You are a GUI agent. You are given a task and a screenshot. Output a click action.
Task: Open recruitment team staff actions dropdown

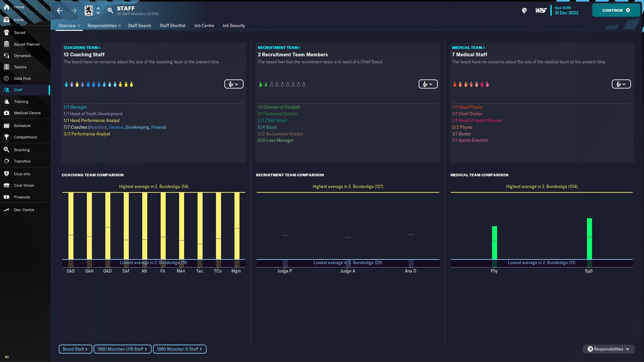click(428, 84)
